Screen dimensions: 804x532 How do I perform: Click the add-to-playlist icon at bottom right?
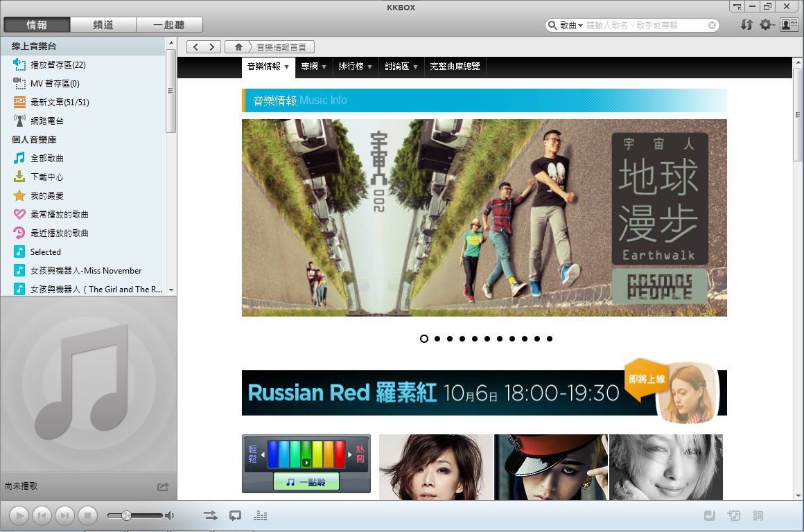point(734,515)
